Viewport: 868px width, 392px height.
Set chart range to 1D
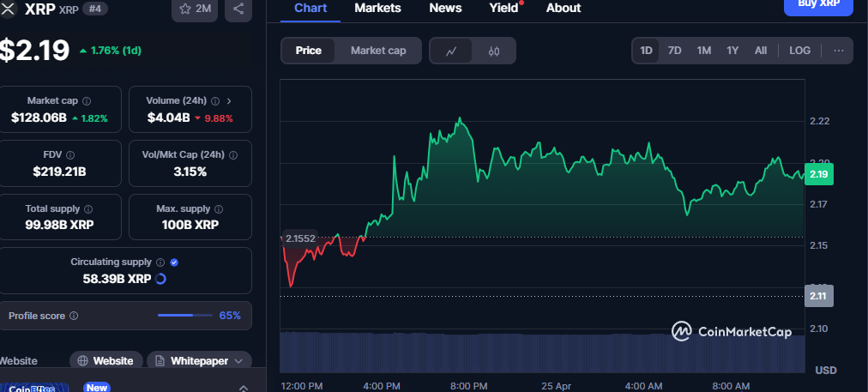click(646, 51)
